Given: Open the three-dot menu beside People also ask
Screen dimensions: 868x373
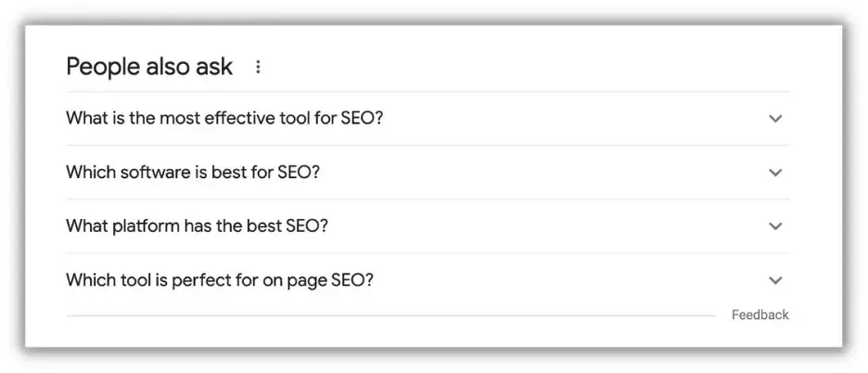Looking at the screenshot, I should click(x=258, y=67).
